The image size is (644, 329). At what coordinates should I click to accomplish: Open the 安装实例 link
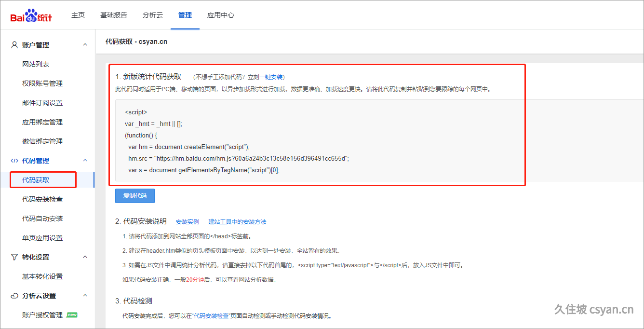point(188,222)
